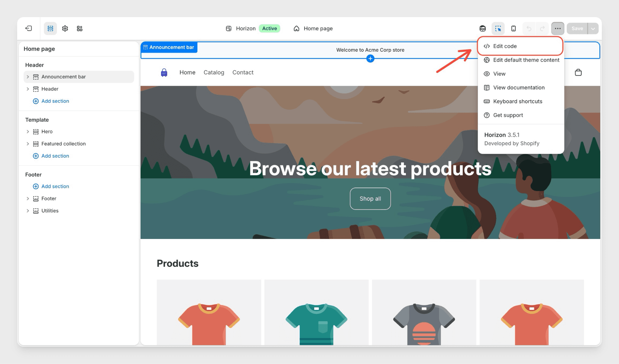Image resolution: width=619 pixels, height=364 pixels.
Task: Select View documentation menu item
Action: pos(521,88)
